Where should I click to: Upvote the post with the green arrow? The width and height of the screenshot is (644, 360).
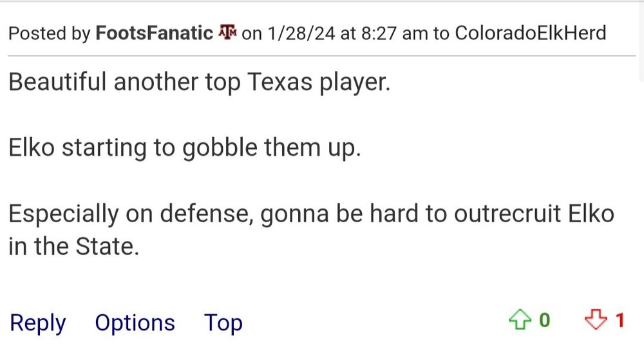coord(518,320)
